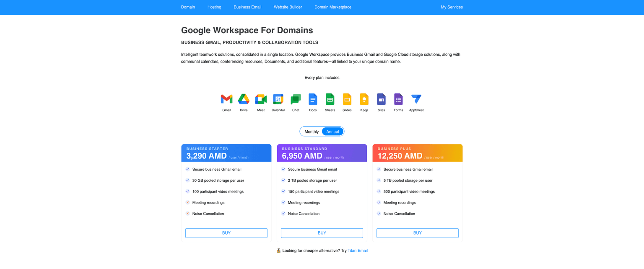Click the Business Starter header label

(x=207, y=149)
